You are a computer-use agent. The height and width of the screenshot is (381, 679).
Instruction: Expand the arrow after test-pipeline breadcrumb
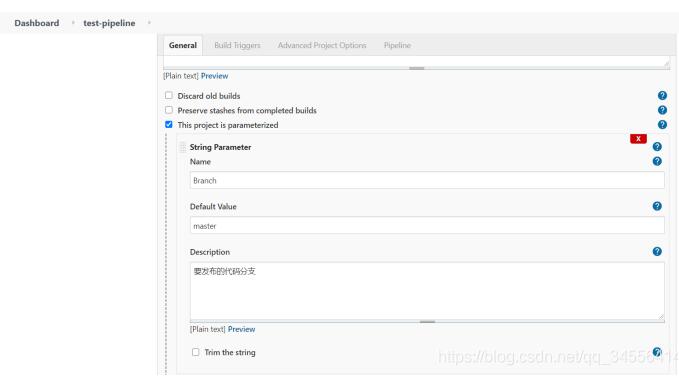149,23
